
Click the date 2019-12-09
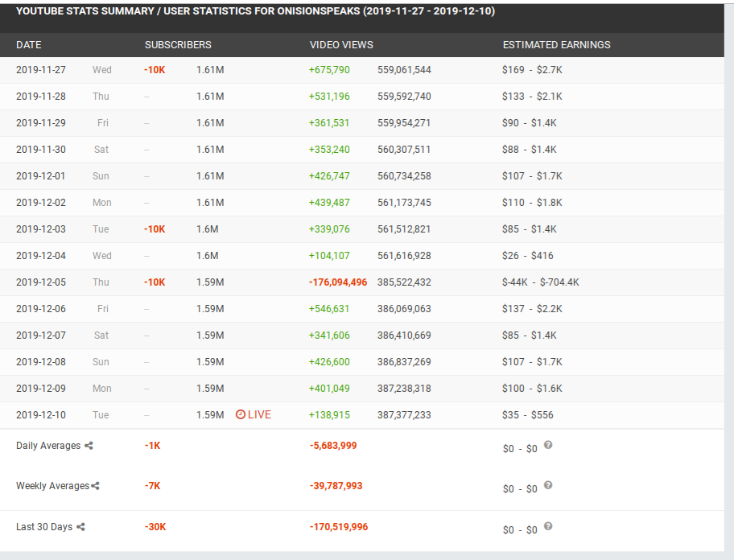(41, 389)
